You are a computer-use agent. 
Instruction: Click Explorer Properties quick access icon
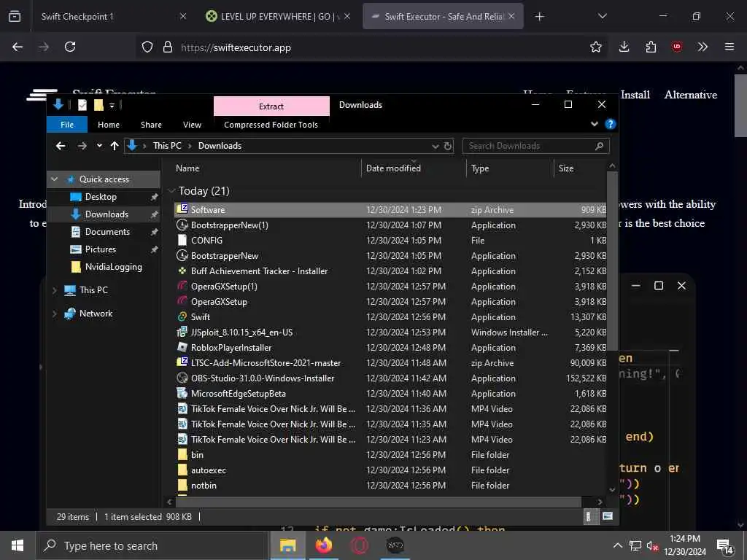82,105
